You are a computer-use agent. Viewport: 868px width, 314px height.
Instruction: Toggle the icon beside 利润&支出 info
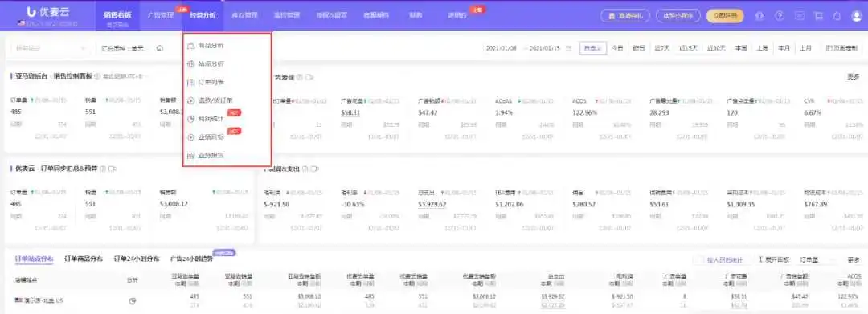pos(315,169)
